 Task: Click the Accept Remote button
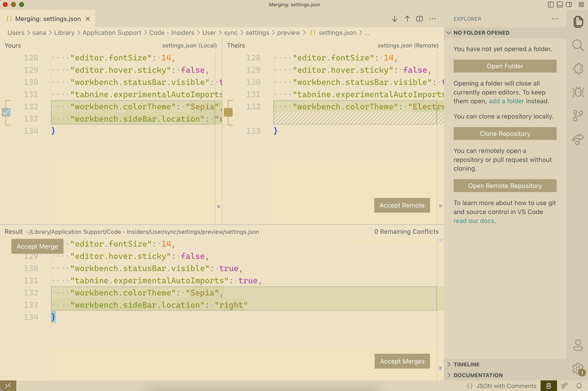pyautogui.click(x=402, y=205)
